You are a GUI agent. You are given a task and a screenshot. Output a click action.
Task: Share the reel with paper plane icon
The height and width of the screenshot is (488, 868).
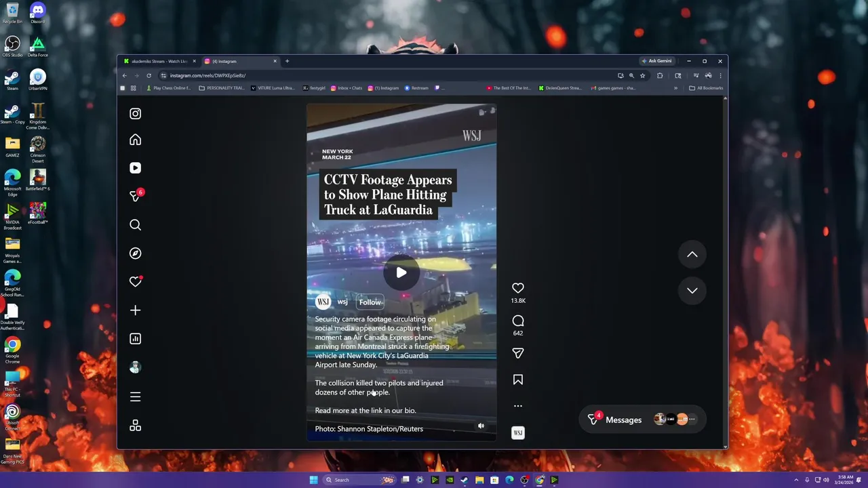[x=518, y=353]
